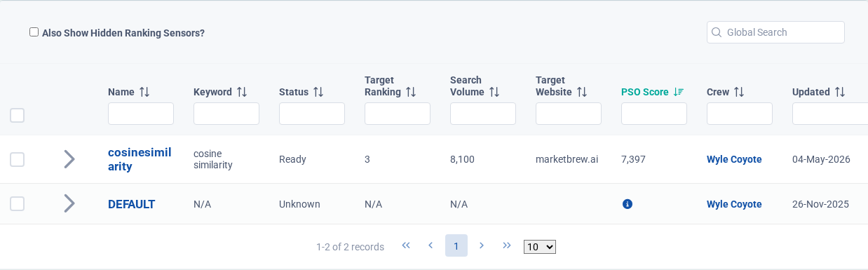Click the 'Ready' status cell
This screenshot has width=868, height=270.
[292, 159]
